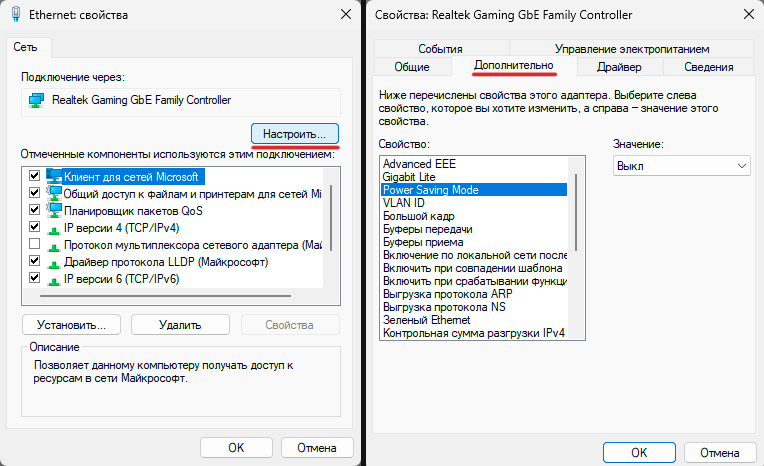Screen dimensions: 764x466
Task: Click the components list vertical scrollbar
Action: (x=331, y=217)
